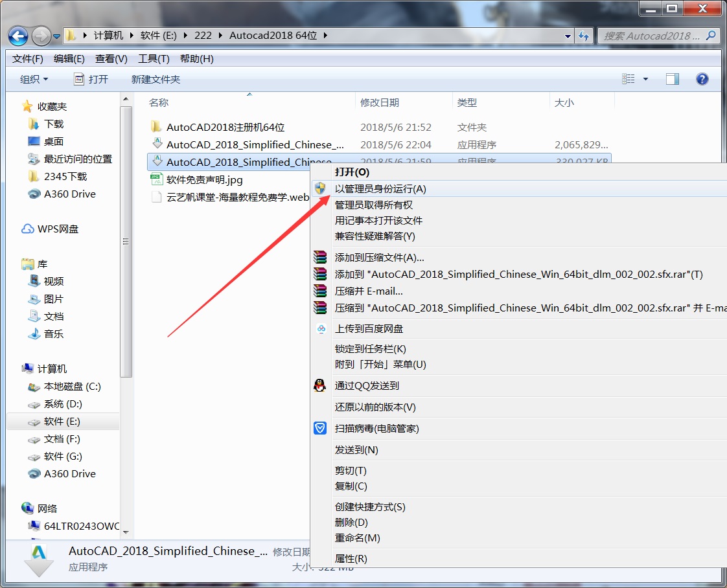Click the Forward navigation arrow button
The image size is (727, 588).
(41, 36)
